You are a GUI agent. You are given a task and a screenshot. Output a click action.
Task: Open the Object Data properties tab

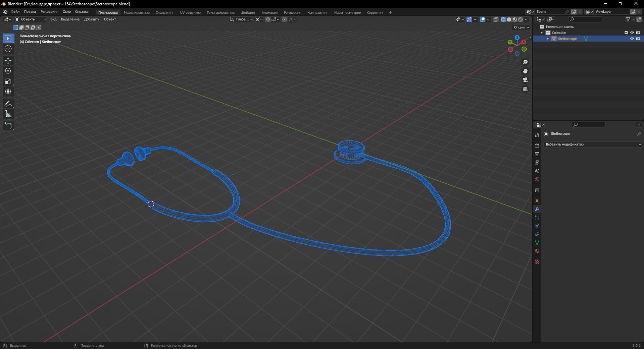coord(537,243)
